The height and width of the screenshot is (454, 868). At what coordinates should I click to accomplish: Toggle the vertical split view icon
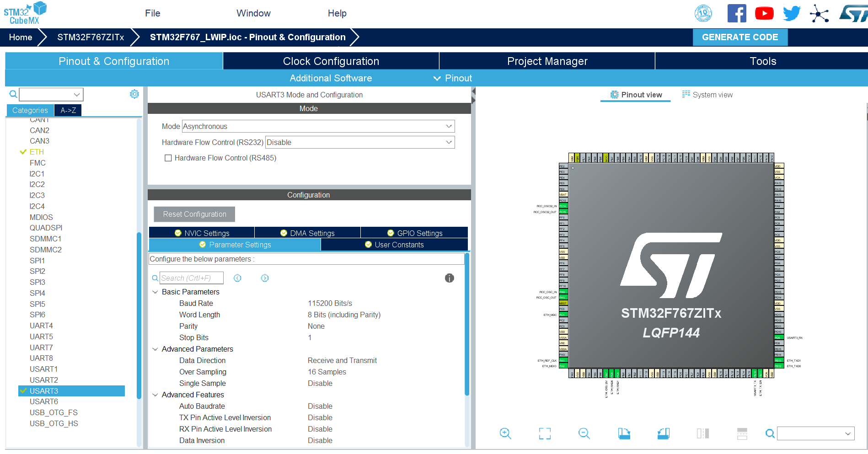(x=703, y=433)
